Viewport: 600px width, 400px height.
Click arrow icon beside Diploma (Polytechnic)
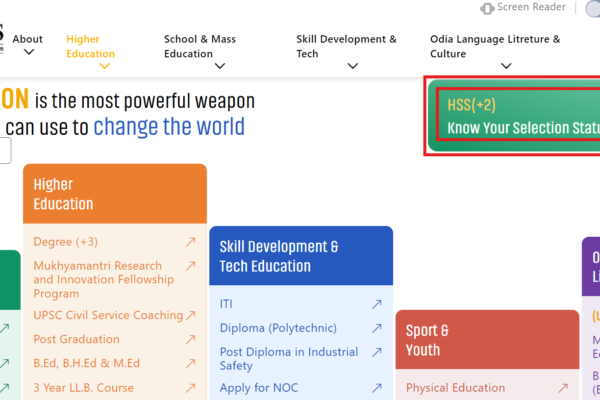(377, 328)
